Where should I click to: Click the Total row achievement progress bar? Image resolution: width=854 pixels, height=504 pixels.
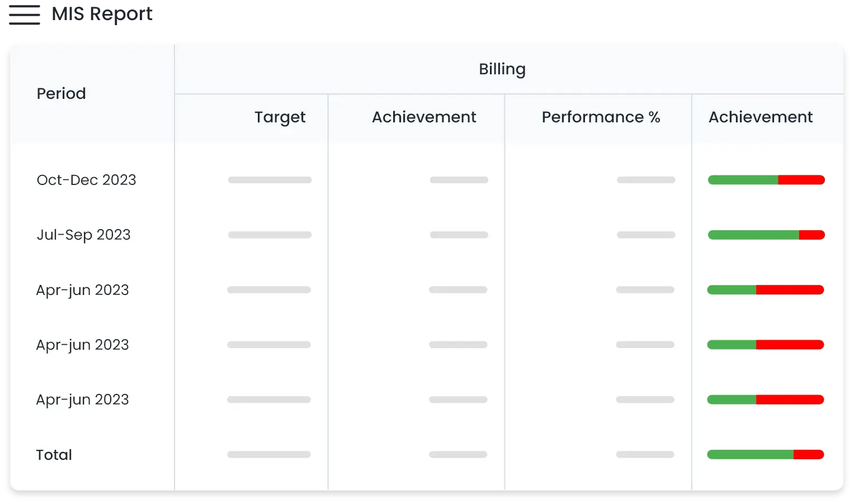pos(765,455)
